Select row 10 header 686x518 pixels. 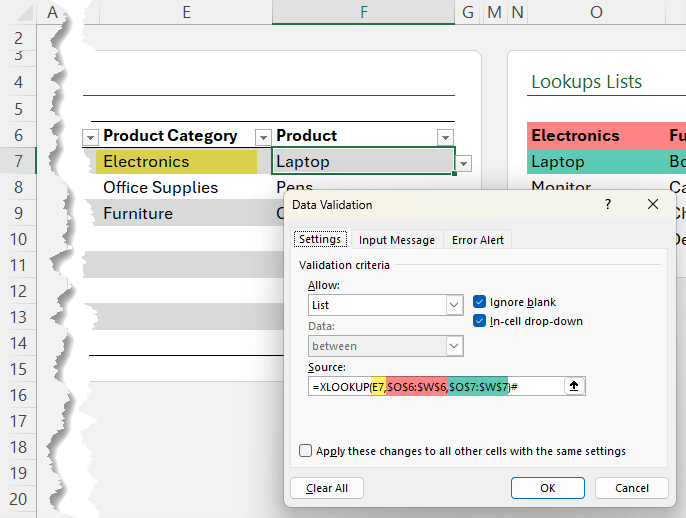18,239
